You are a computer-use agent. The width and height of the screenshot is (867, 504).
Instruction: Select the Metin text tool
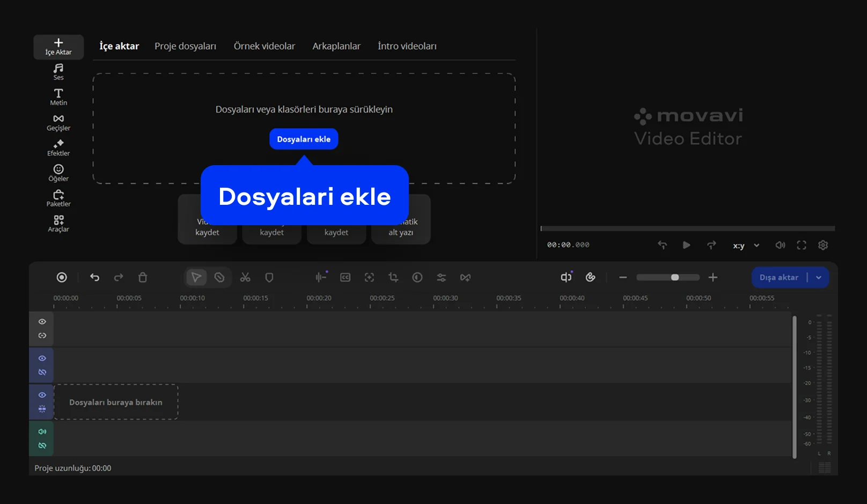58,97
